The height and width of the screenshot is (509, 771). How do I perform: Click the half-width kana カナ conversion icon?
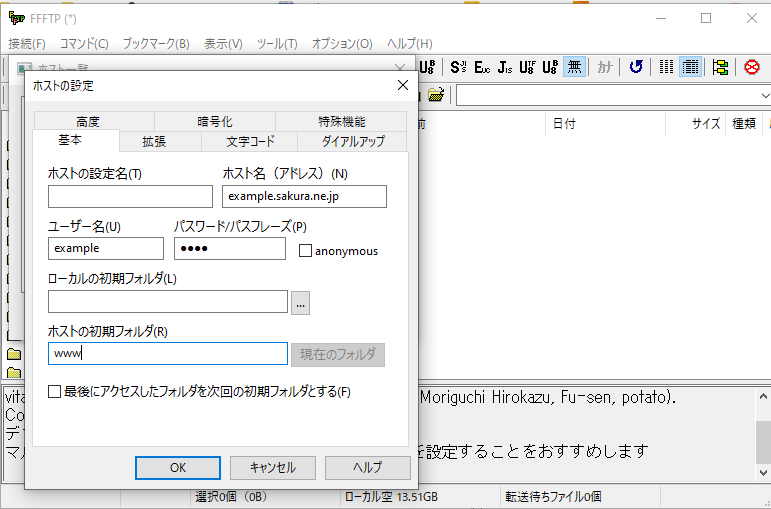tap(604, 67)
